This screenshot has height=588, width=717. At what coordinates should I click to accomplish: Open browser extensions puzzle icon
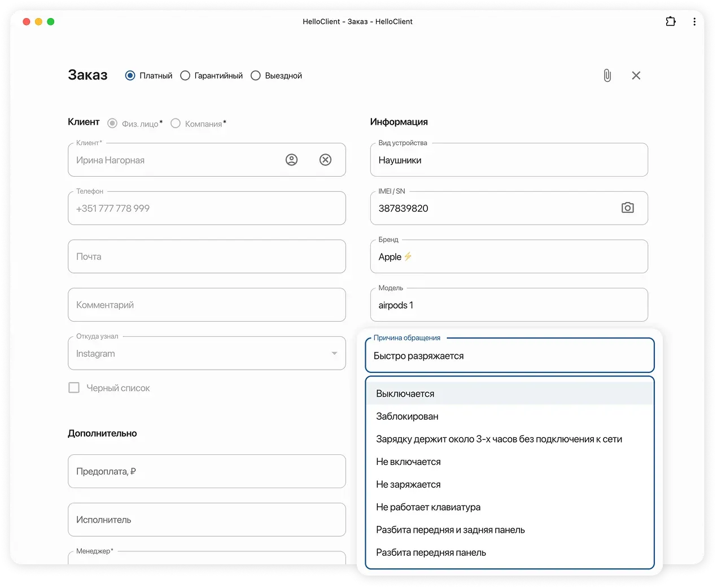671,21
